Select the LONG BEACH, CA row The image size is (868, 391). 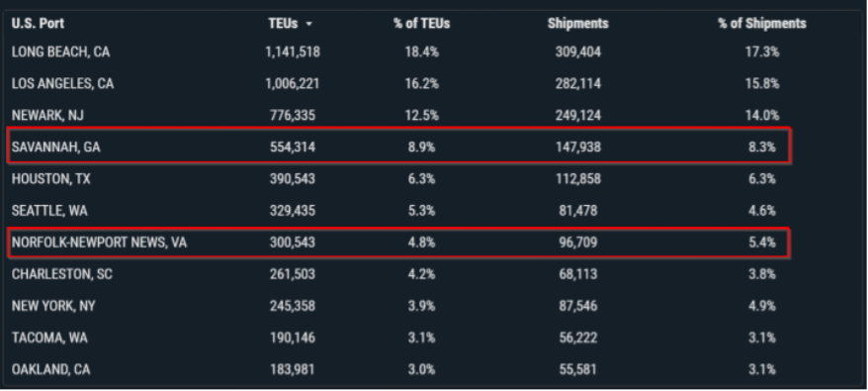(x=398, y=52)
